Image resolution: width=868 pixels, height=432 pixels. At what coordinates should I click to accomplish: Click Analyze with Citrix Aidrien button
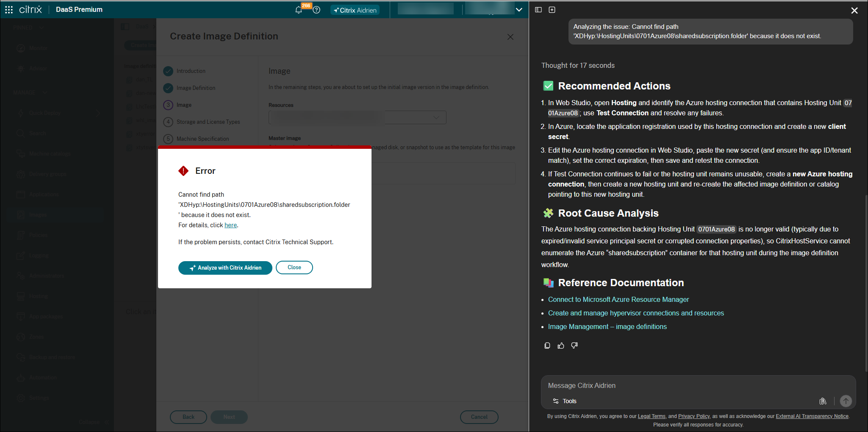click(x=225, y=268)
